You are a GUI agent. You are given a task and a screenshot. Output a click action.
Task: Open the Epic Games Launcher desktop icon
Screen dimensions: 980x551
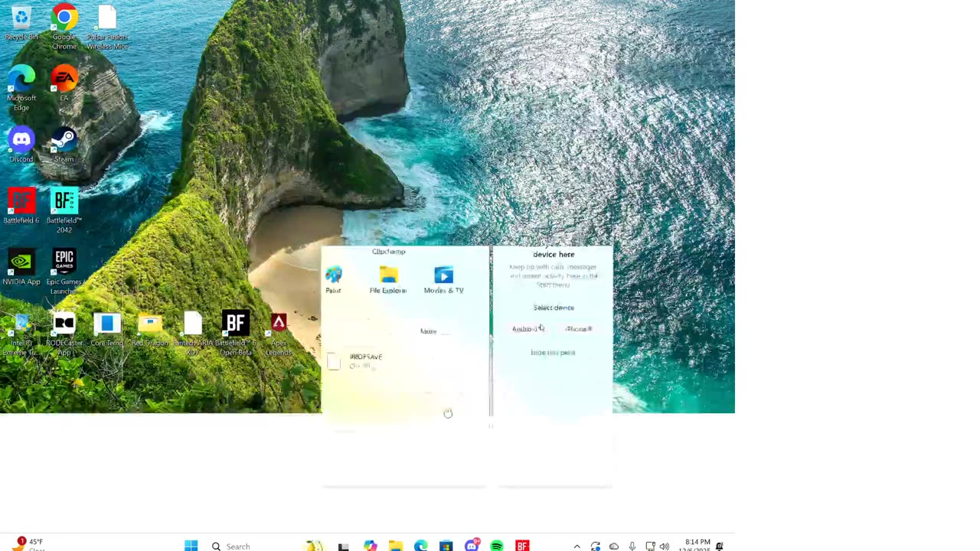(x=64, y=272)
